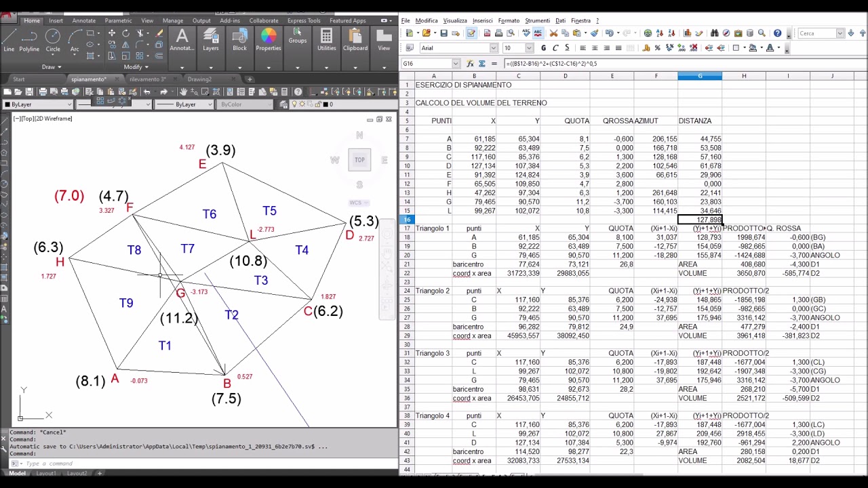Toggle bold G button in Calc
This screenshot has height=488, width=868.
pos(543,47)
